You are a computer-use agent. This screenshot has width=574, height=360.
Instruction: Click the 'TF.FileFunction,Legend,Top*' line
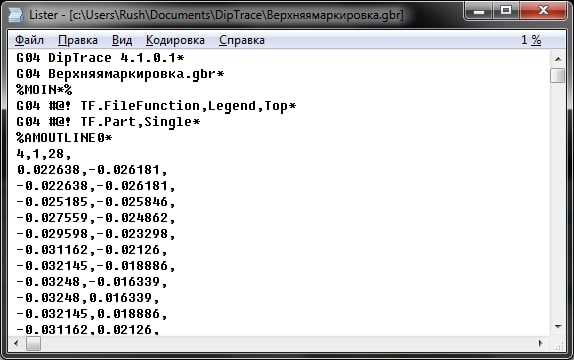(x=156, y=106)
